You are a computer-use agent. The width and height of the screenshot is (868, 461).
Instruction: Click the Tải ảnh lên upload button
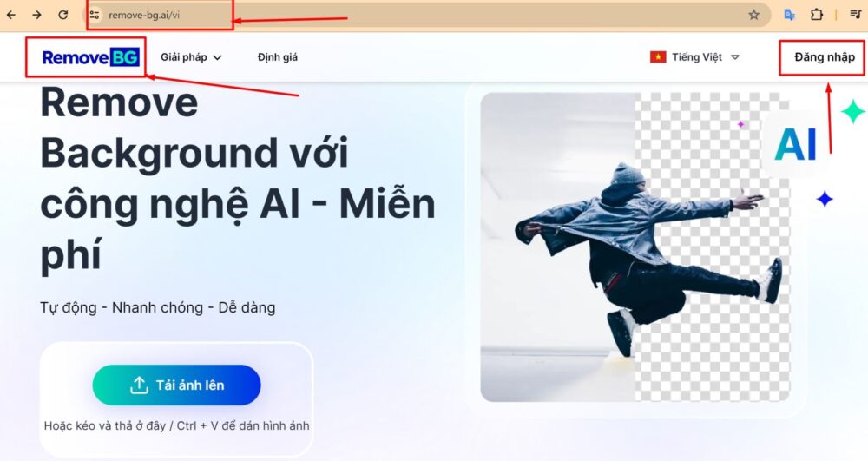pyautogui.click(x=176, y=385)
